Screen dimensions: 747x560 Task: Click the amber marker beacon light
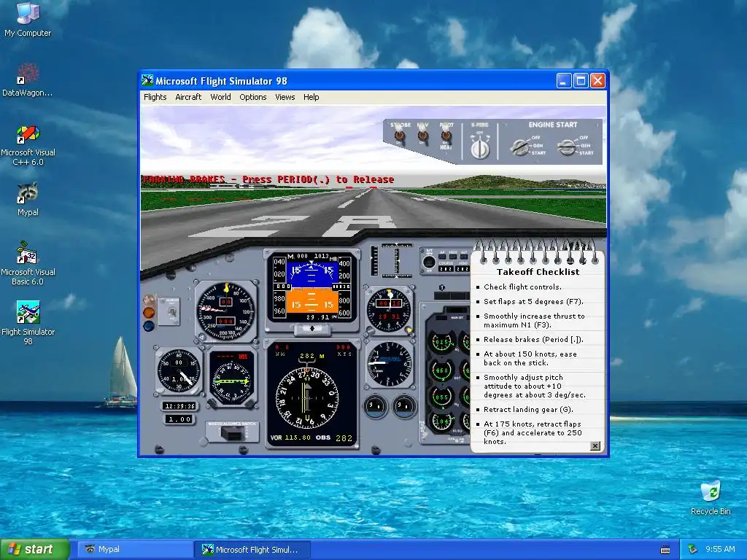point(149,312)
